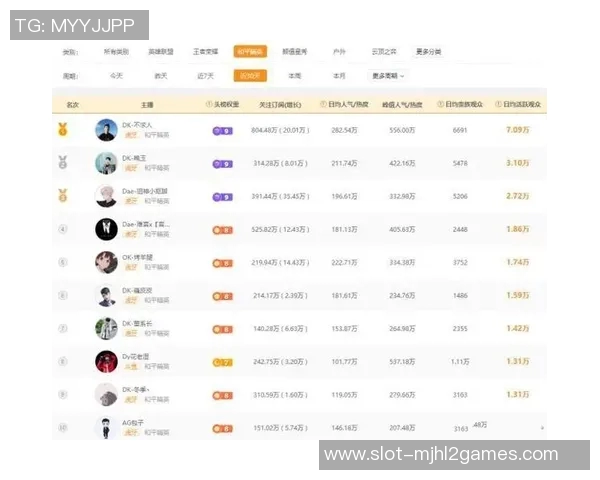
Task: Click the 2.72万 active viewers value
Action: 518,196
